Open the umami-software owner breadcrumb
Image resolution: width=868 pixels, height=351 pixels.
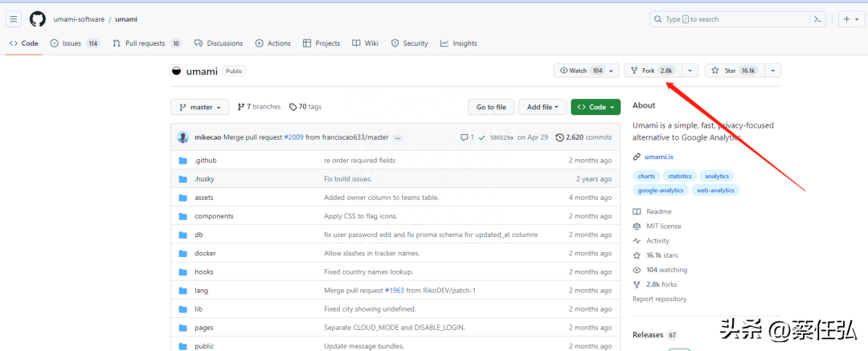pos(79,19)
